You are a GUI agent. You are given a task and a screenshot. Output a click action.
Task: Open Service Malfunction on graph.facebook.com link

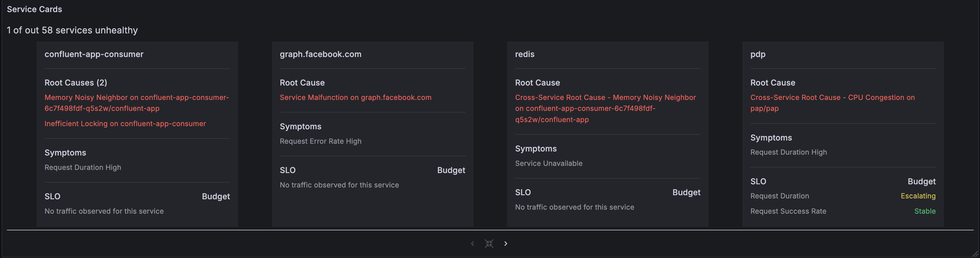355,97
